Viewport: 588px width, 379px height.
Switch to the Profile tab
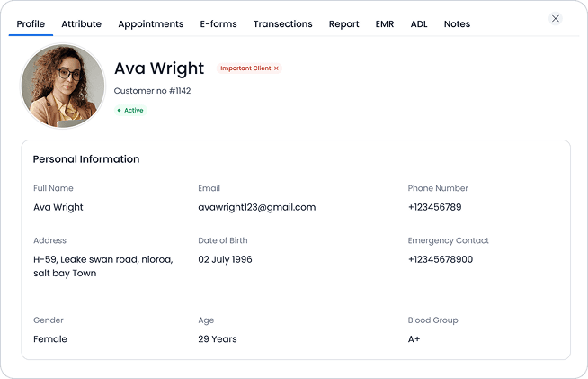click(x=31, y=23)
